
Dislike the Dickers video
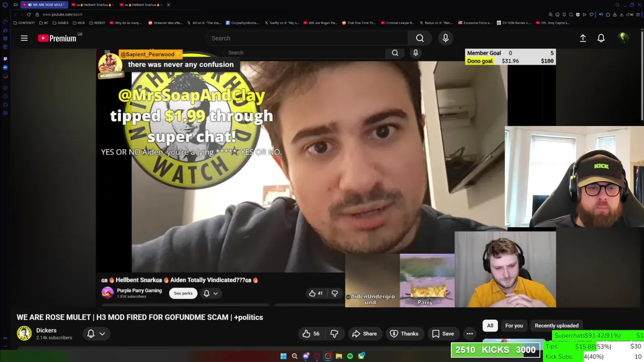[334, 334]
